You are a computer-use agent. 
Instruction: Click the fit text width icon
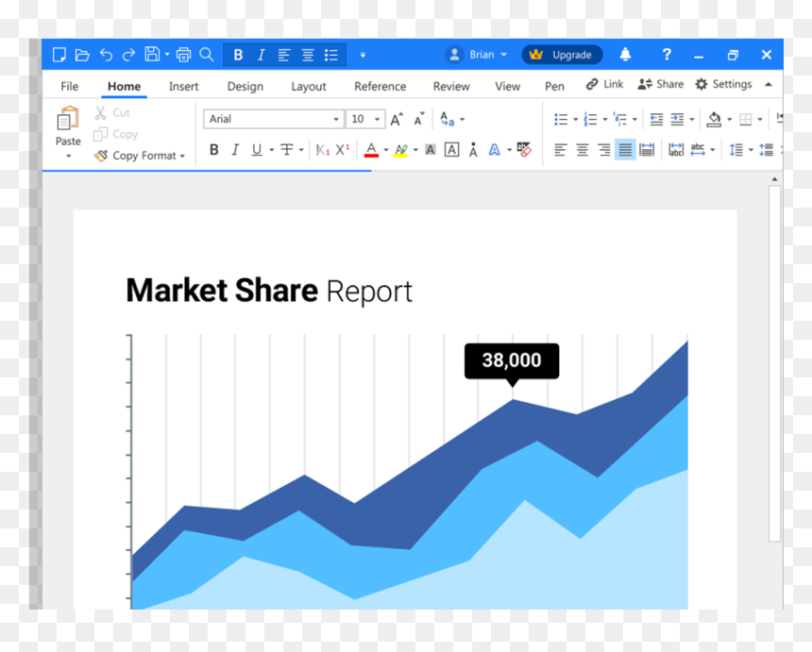coord(676,150)
